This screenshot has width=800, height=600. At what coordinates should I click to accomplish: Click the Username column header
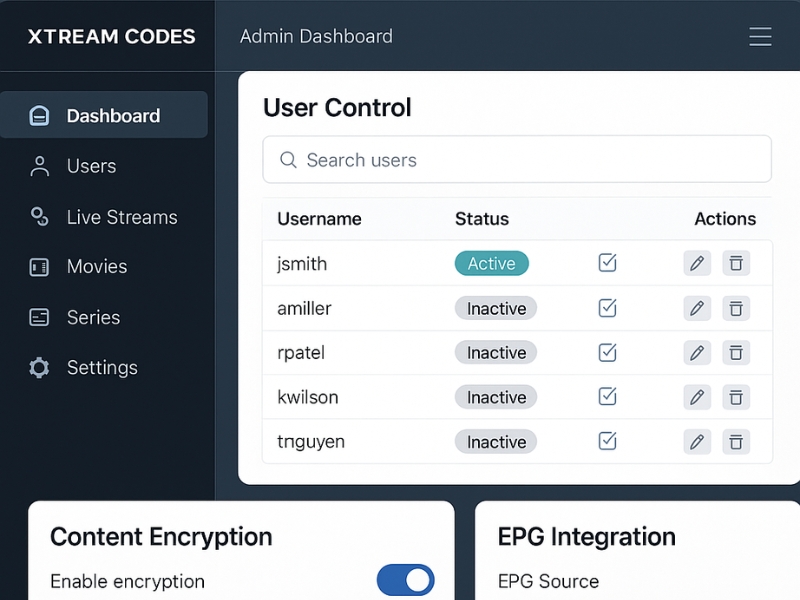[319, 219]
